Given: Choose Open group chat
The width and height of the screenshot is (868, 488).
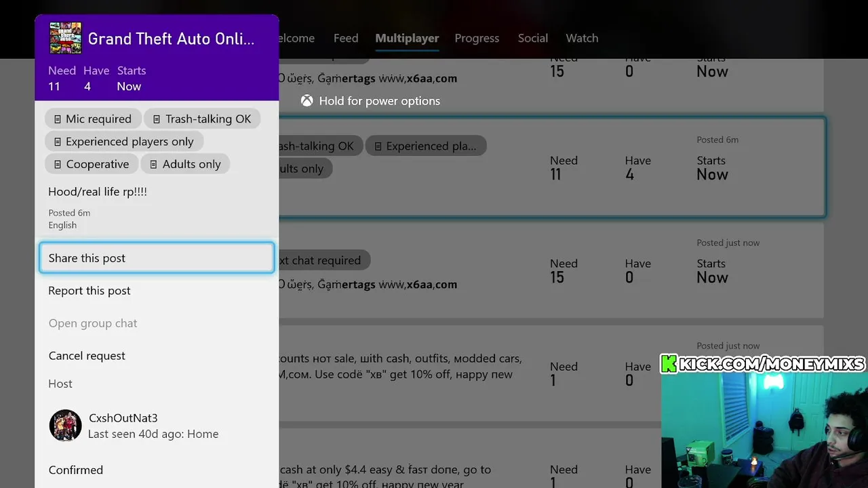Looking at the screenshot, I should [x=157, y=323].
